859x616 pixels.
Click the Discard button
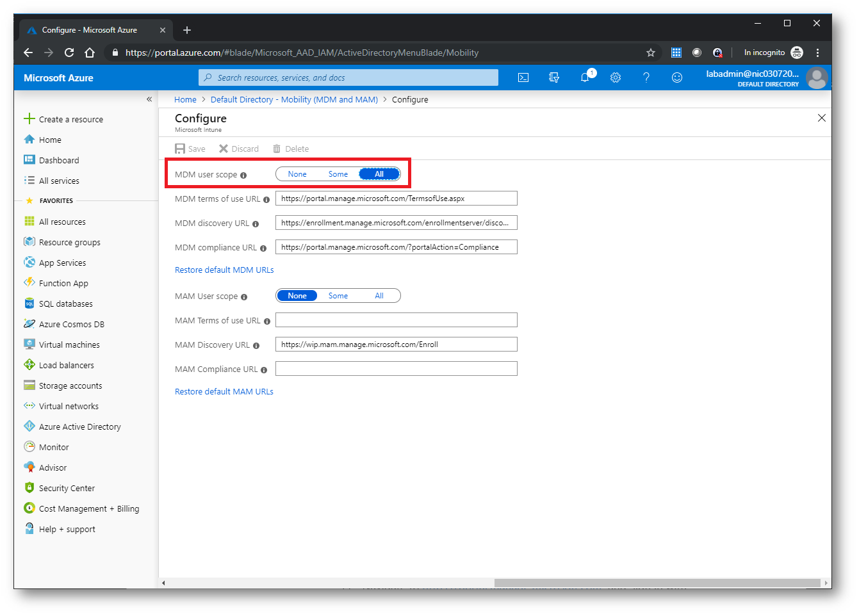tap(239, 149)
